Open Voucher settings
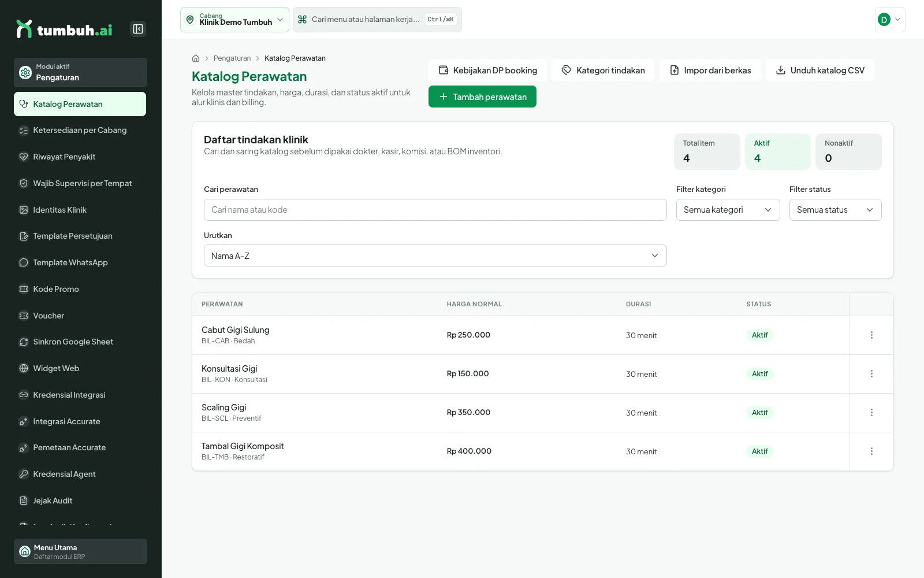 tap(80, 316)
